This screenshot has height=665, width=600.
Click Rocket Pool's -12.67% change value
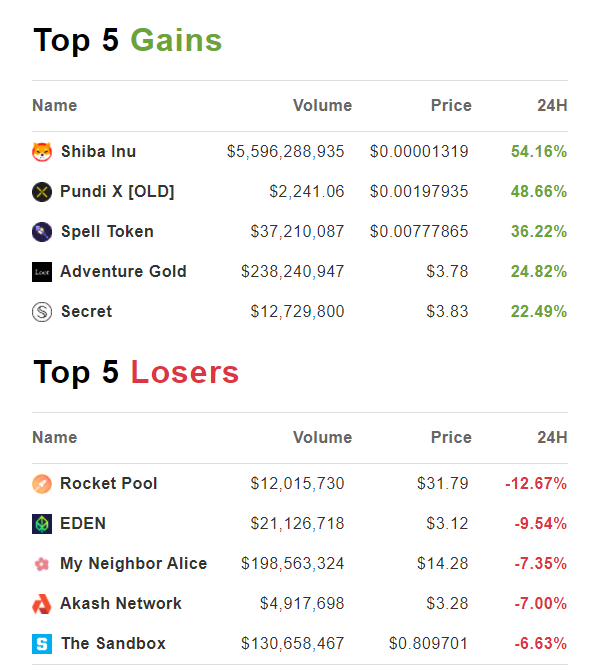[535, 484]
